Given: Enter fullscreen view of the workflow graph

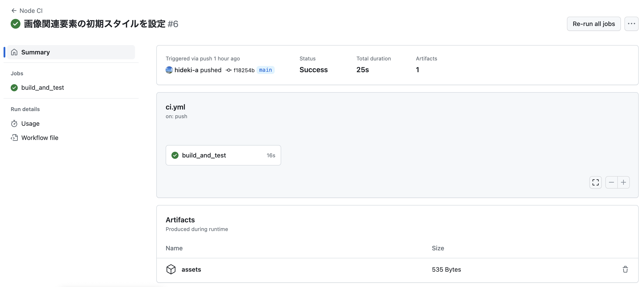Looking at the screenshot, I should (596, 182).
